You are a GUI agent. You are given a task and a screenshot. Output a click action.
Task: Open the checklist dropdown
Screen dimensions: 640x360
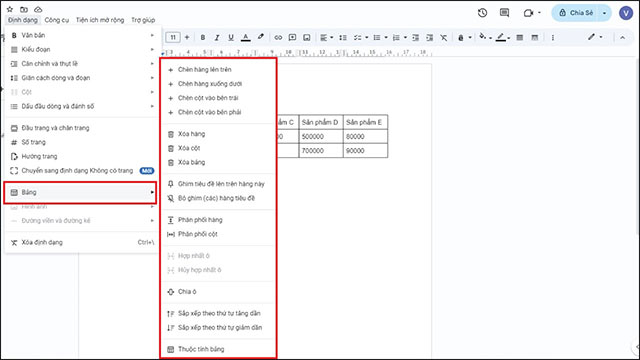[x=360, y=38]
